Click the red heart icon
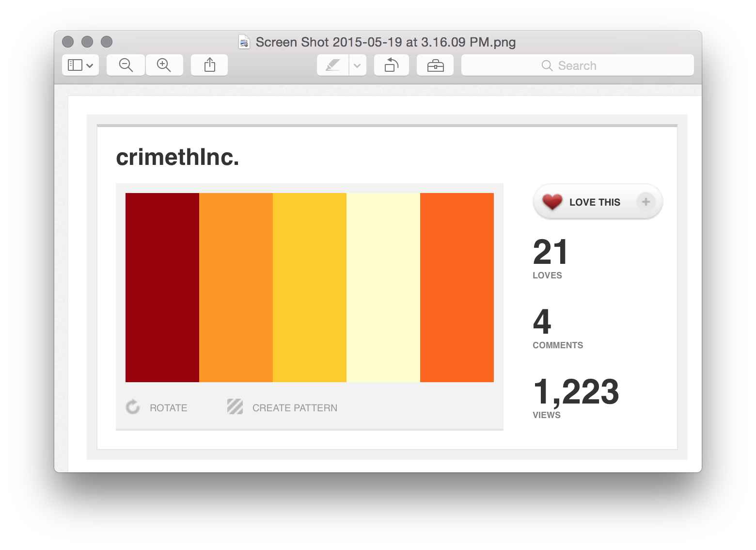Screen dimensions: 756x550 [552, 202]
